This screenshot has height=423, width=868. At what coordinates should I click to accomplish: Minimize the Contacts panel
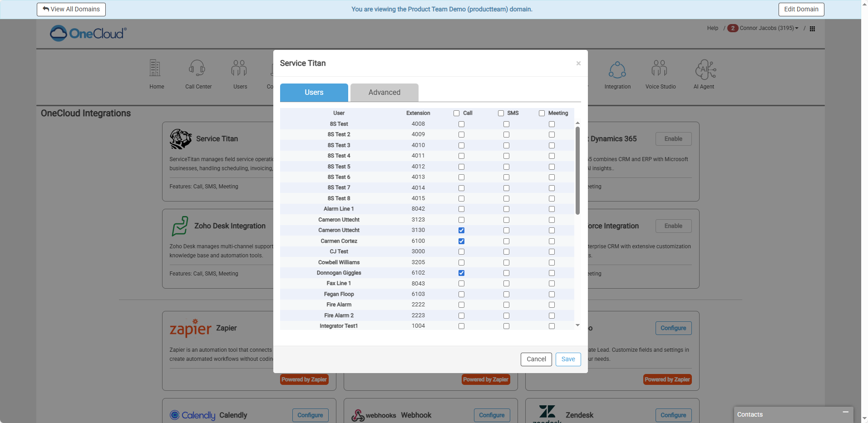click(845, 412)
